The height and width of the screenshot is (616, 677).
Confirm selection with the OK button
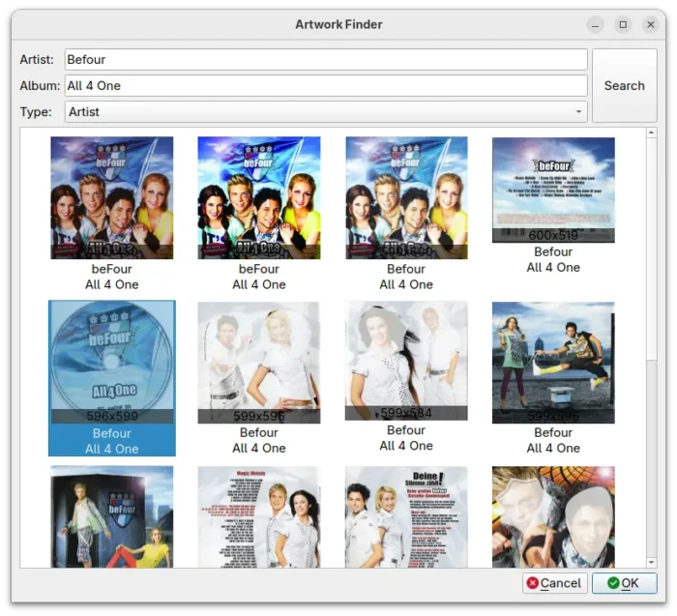point(625,583)
